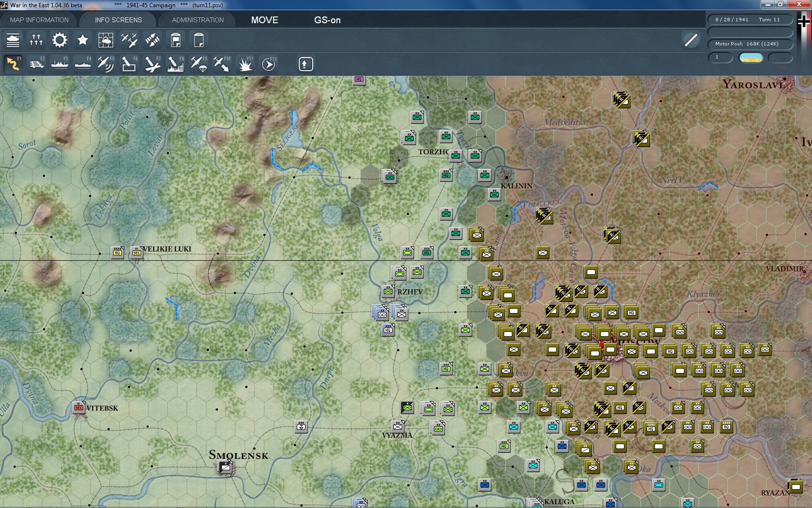The height and width of the screenshot is (508, 812).
Task: Click the YAROSLAVL city label
Action: 753,84
